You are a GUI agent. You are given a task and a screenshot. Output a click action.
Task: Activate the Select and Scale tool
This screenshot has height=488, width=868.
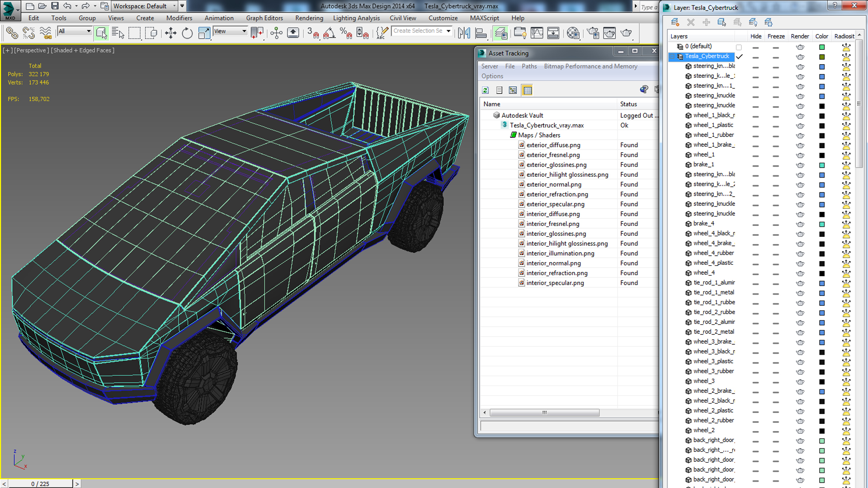[x=204, y=33]
